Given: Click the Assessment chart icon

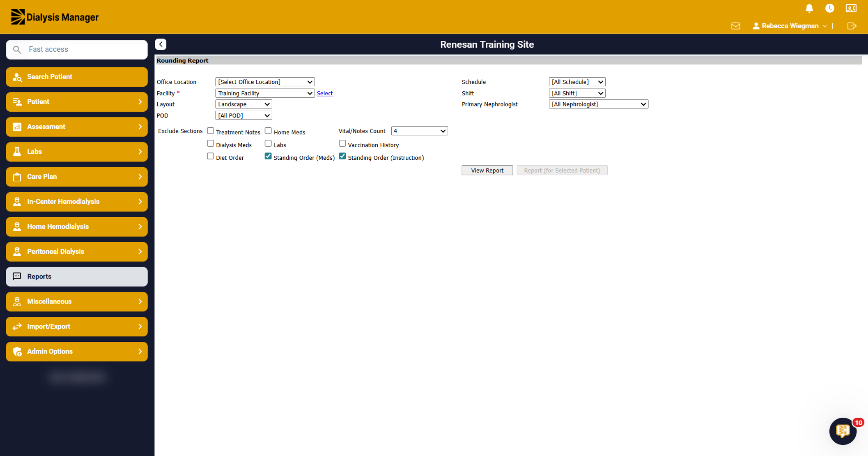Looking at the screenshot, I should coord(17,127).
